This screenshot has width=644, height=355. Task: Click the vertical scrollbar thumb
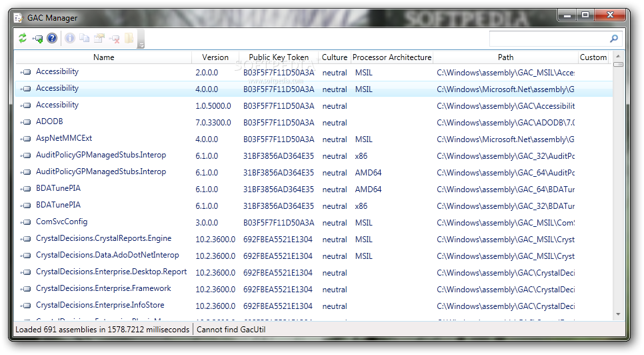tap(618, 64)
